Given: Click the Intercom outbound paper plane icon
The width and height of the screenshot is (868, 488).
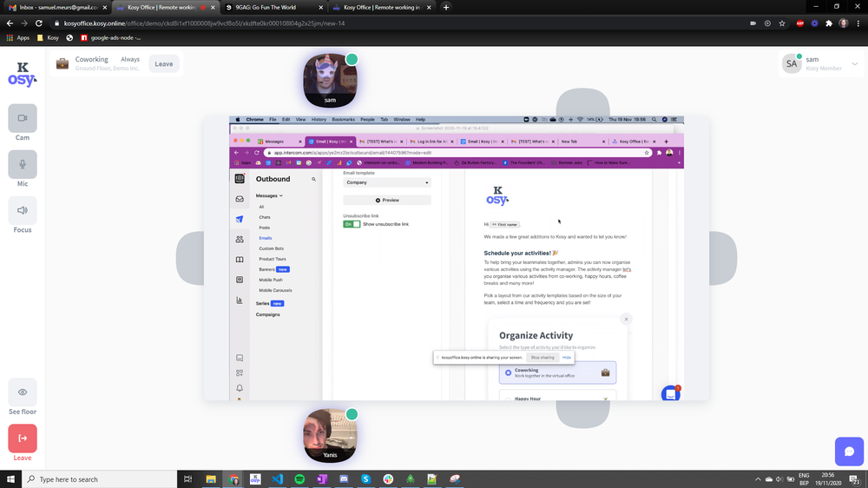Looking at the screenshot, I should (x=240, y=220).
